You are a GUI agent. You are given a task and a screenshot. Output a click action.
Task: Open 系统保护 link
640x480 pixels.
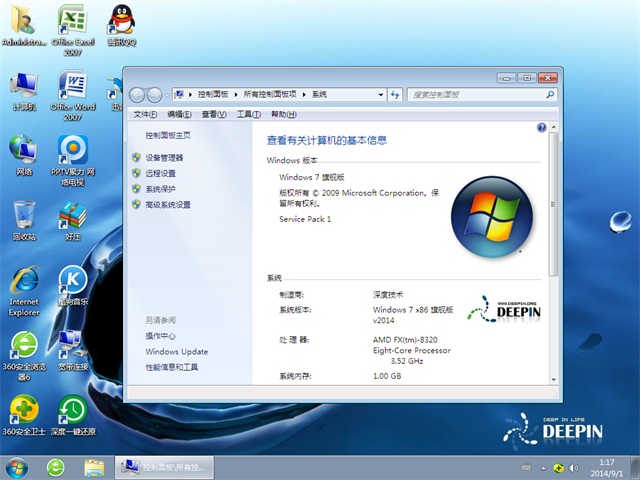coord(160,189)
